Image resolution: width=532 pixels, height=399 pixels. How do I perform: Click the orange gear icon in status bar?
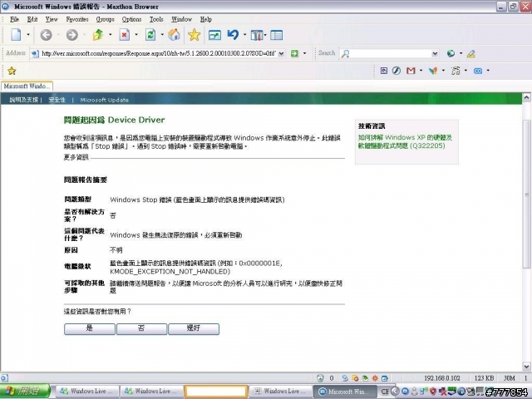(375, 378)
